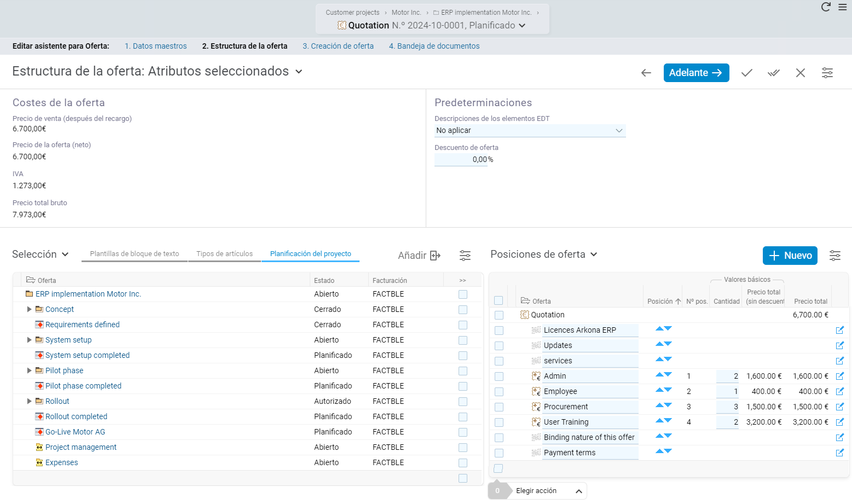This screenshot has height=504, width=852.
Task: Tick the checkbox for System setup row
Action: tap(463, 340)
